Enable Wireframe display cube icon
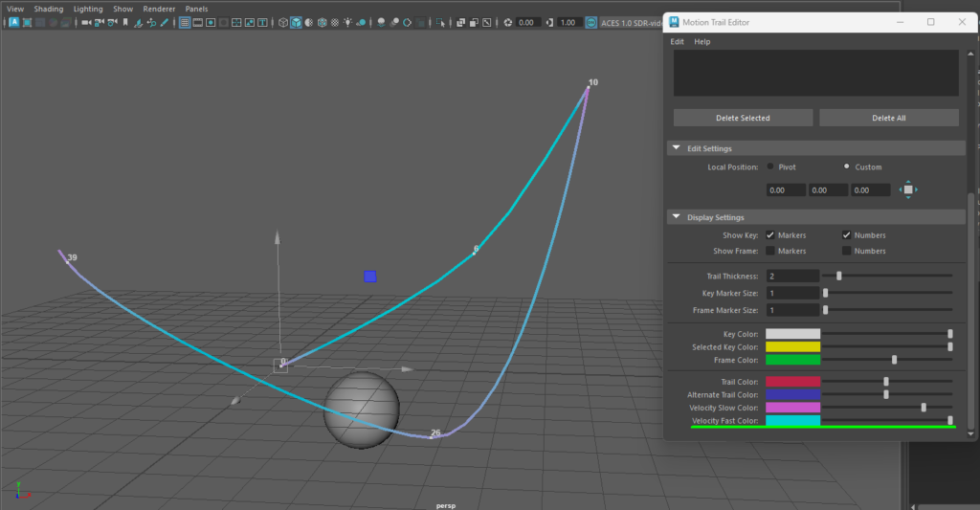Screen dimensions: 980x510 [283, 22]
